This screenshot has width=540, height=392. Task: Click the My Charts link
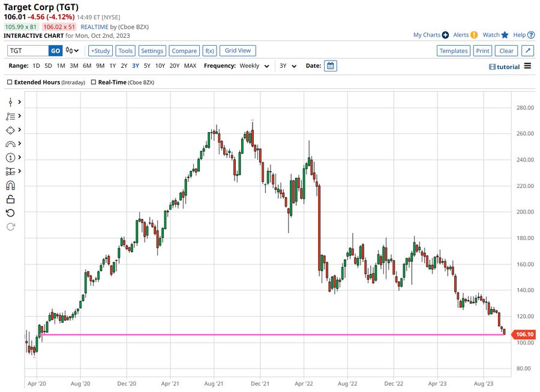tap(427, 35)
